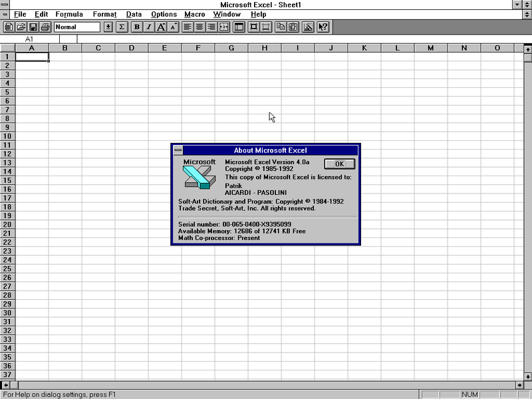Image resolution: width=532 pixels, height=399 pixels.
Task: Toggle Italic formatting in toolbar
Action: click(x=149, y=27)
